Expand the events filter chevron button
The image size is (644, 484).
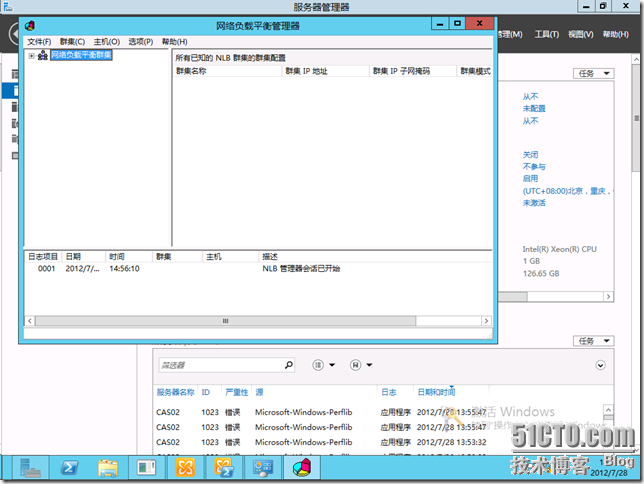tap(600, 365)
